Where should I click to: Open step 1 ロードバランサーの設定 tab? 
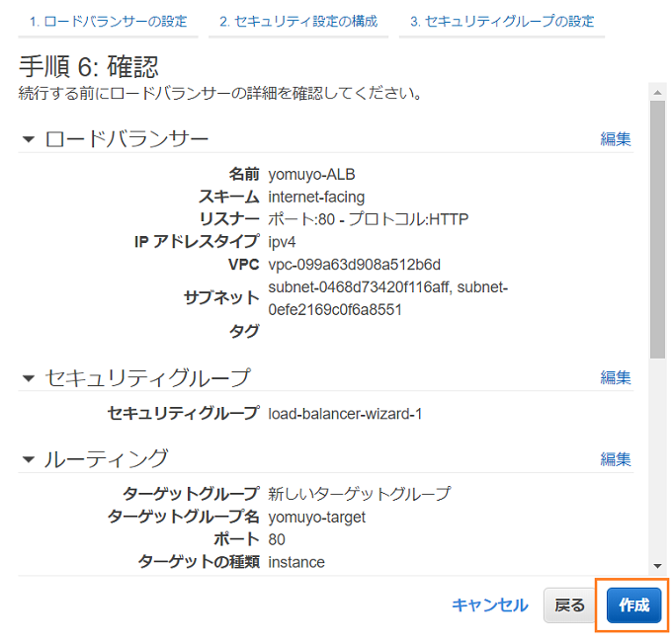[109, 22]
